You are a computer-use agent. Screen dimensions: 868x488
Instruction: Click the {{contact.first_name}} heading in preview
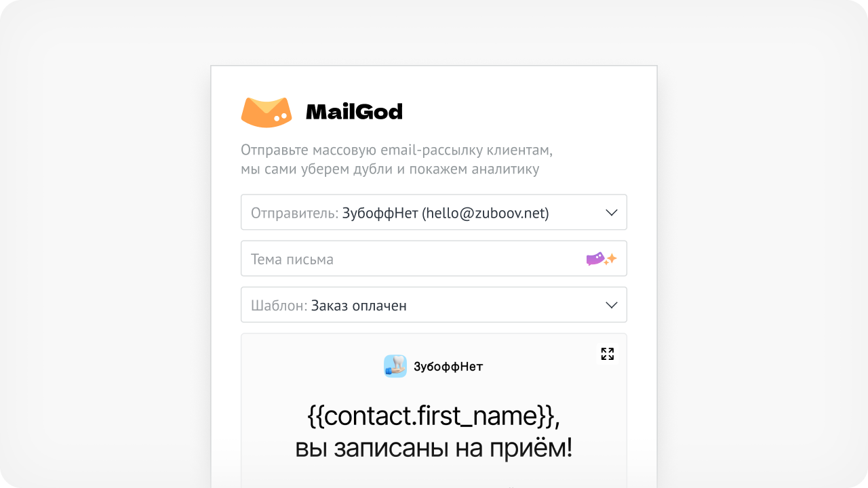pyautogui.click(x=434, y=416)
